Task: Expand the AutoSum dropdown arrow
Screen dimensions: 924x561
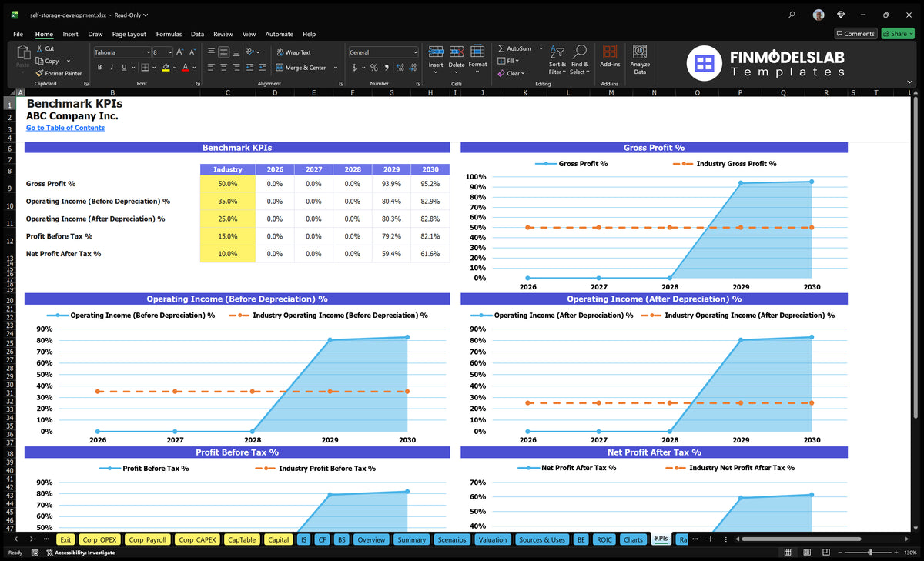Action: [541, 48]
